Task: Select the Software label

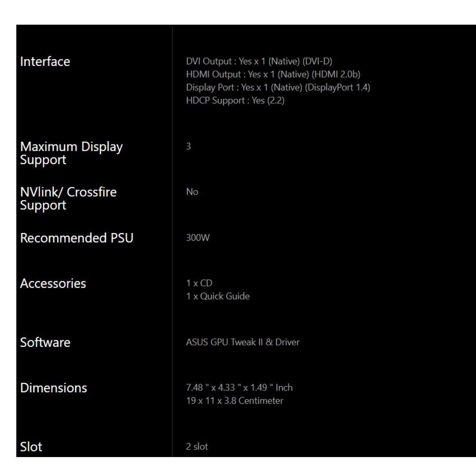Action: pyautogui.click(x=45, y=342)
